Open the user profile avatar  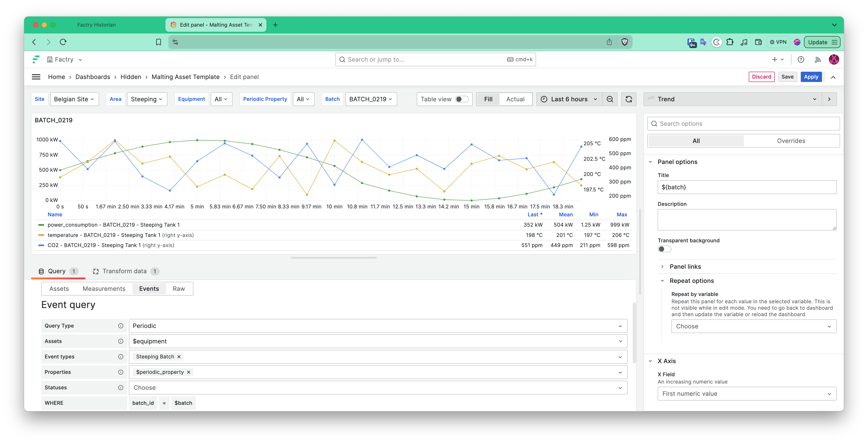tap(834, 59)
